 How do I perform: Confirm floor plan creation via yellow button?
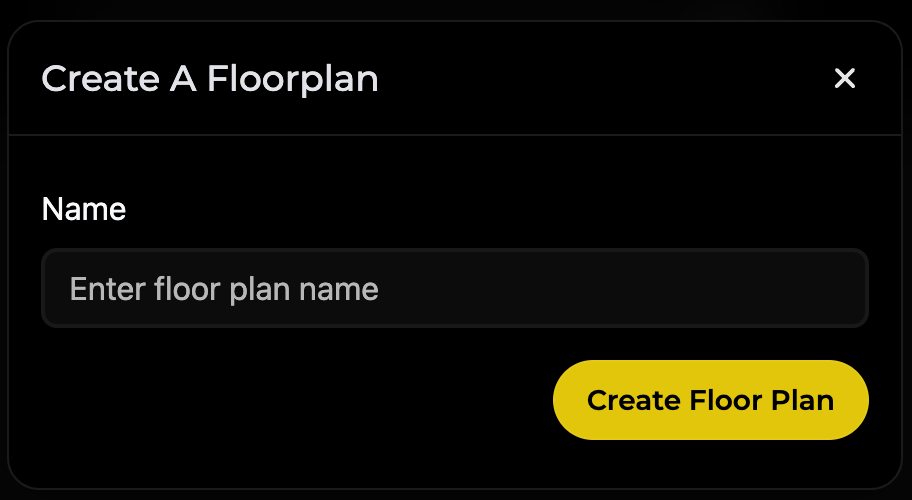710,400
